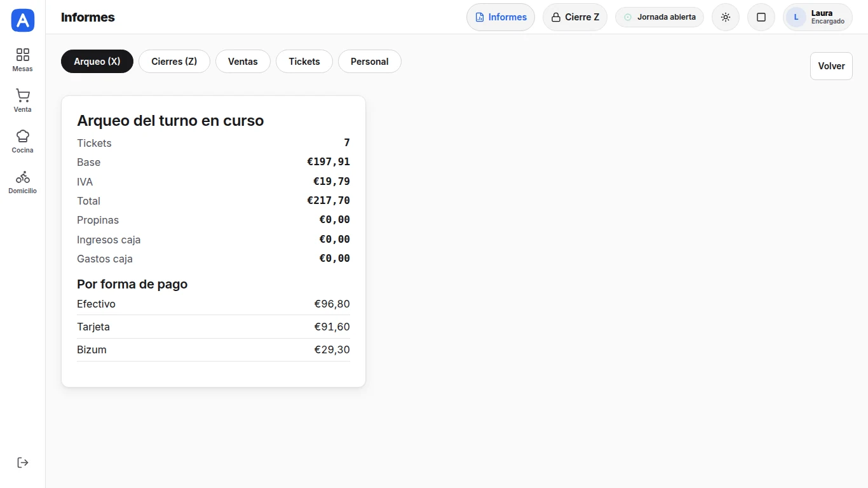The image size is (868, 488).
Task: Switch to the Tickets tab
Action: [304, 62]
